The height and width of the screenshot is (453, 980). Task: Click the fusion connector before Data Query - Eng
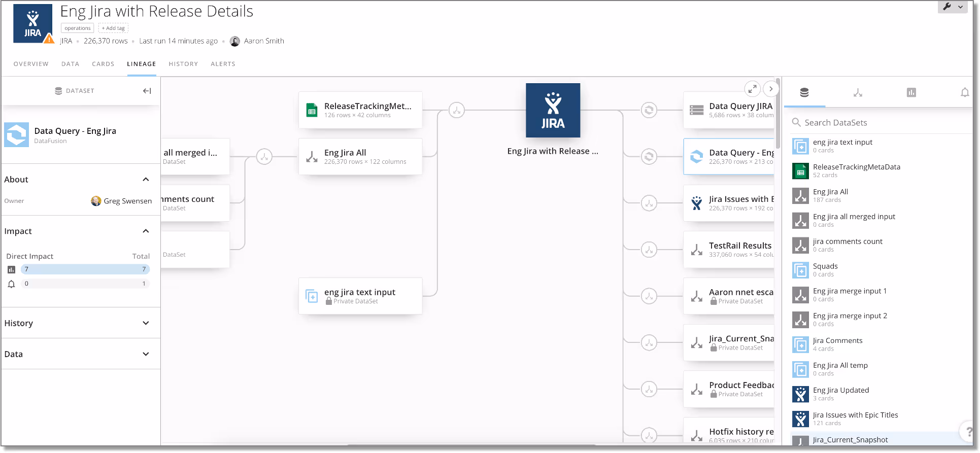649,157
